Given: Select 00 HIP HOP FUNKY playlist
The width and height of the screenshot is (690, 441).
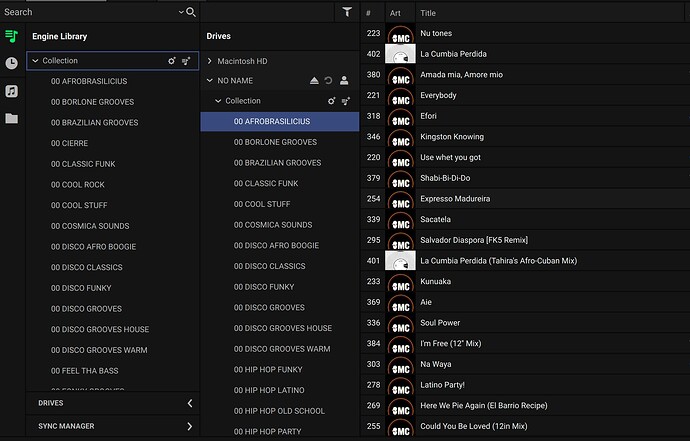Looking at the screenshot, I should coord(268,370).
